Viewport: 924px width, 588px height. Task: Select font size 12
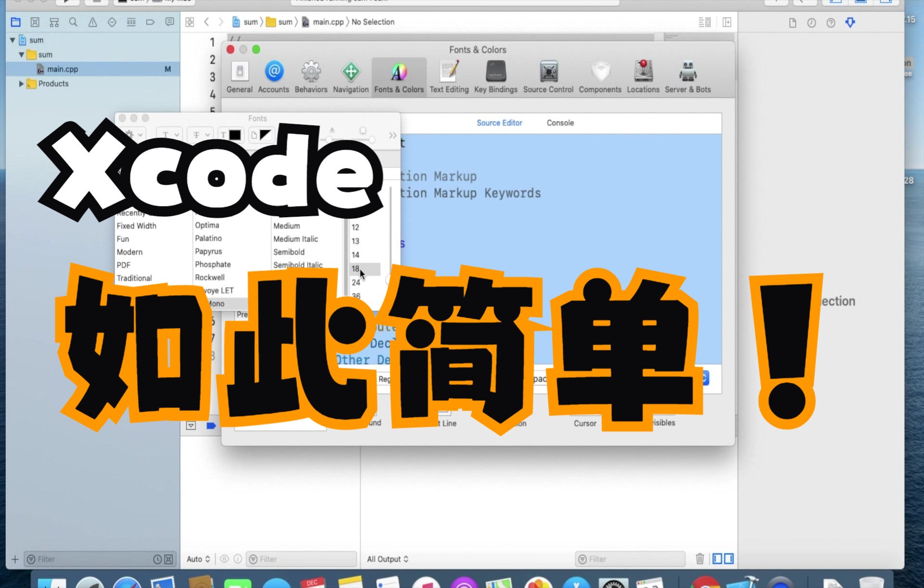pyautogui.click(x=356, y=227)
